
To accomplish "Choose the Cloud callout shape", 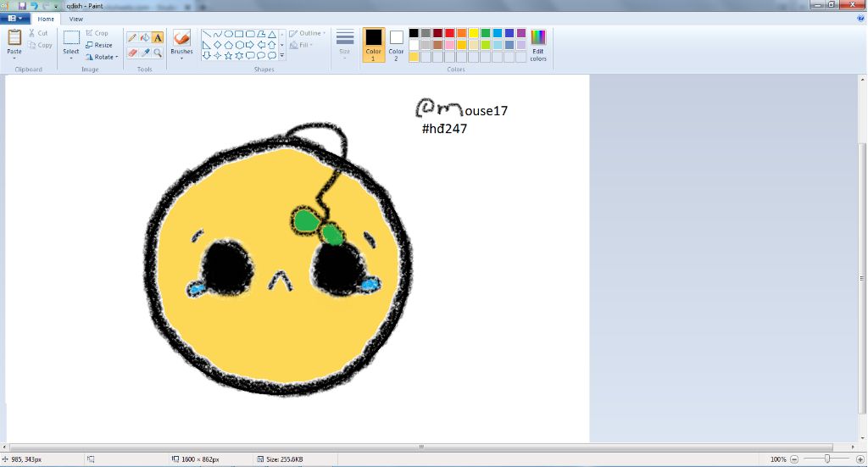I will point(272,55).
